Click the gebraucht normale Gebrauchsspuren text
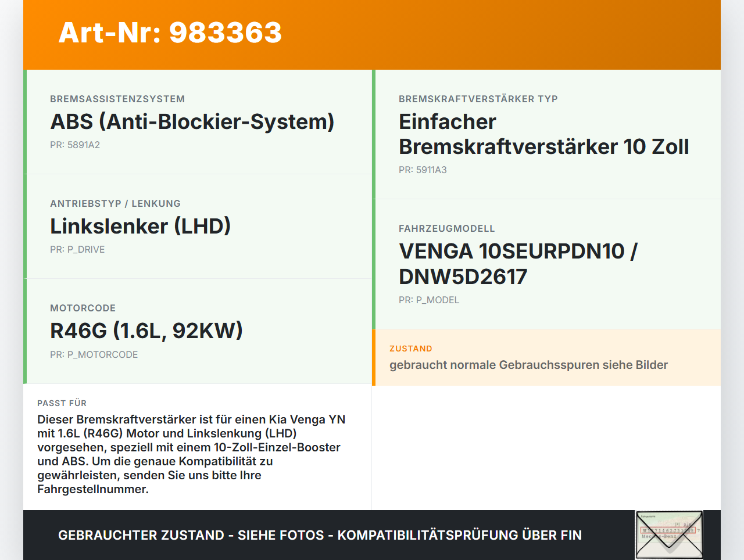Screen dimensions: 744x560 [528, 365]
